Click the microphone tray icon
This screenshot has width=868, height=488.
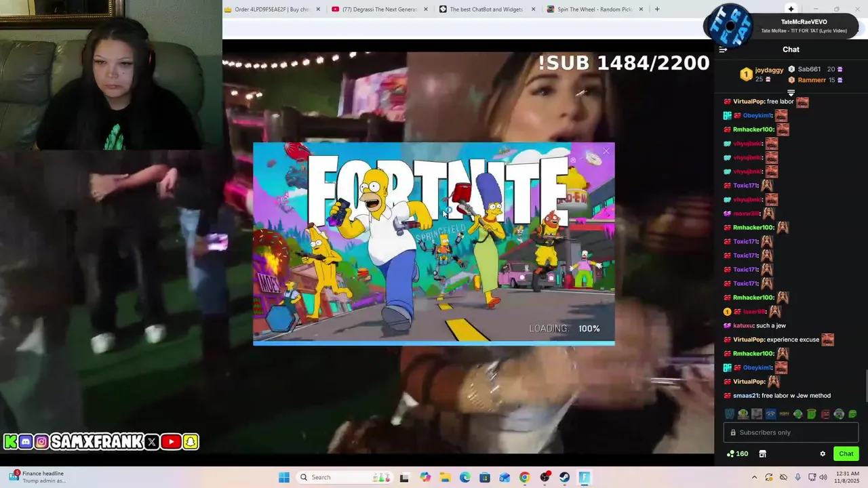pyautogui.click(x=797, y=477)
